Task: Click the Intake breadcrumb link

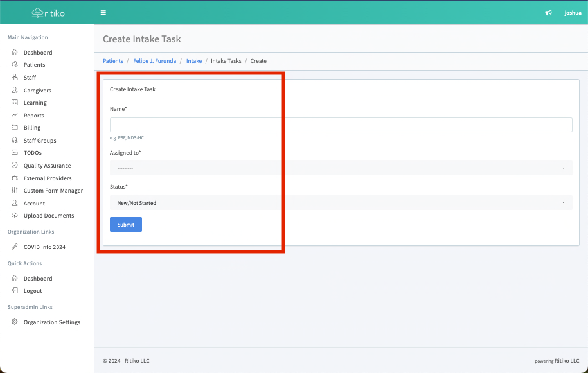Action: pyautogui.click(x=193, y=61)
